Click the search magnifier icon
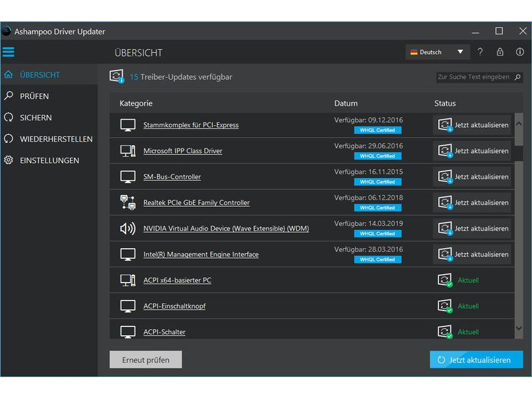The height and width of the screenshot is (399, 532). pos(517,77)
